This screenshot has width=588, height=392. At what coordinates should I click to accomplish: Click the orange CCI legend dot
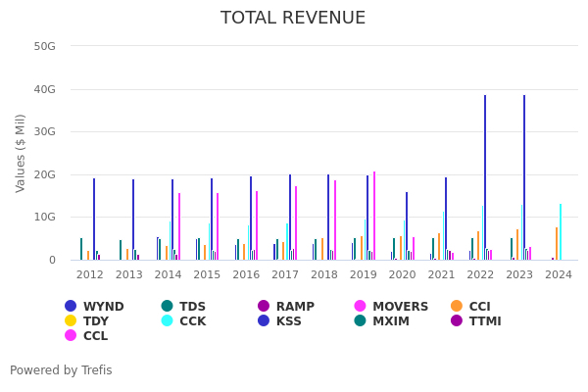(458, 307)
